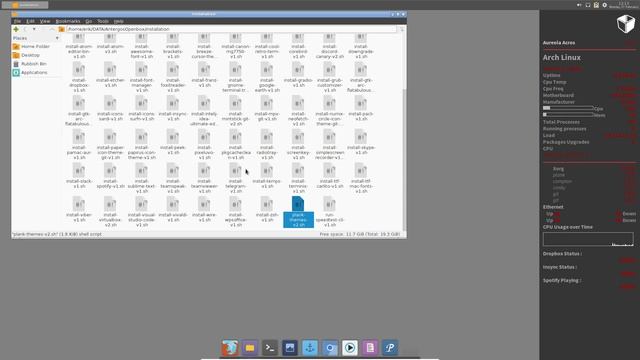
Task: Select install-peek-v1.sh file
Action: [173, 142]
